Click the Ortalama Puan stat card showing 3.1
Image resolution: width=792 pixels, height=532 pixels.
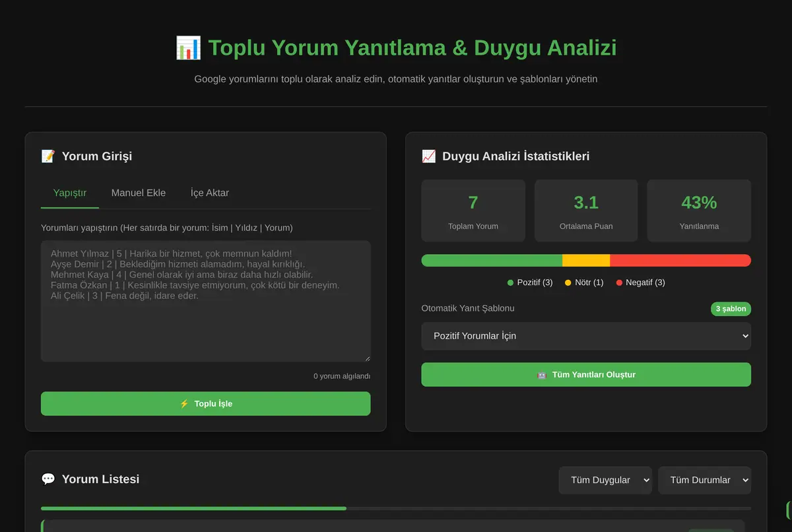[x=586, y=211]
